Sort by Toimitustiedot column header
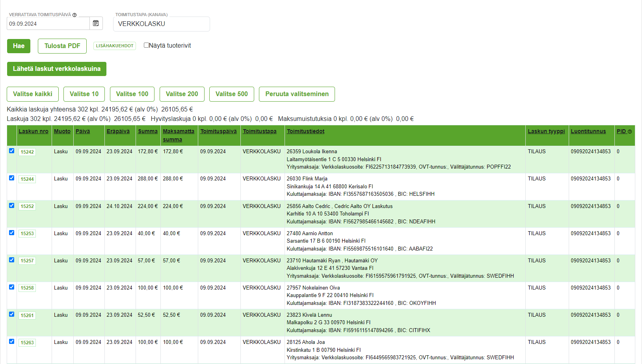 coord(305,131)
